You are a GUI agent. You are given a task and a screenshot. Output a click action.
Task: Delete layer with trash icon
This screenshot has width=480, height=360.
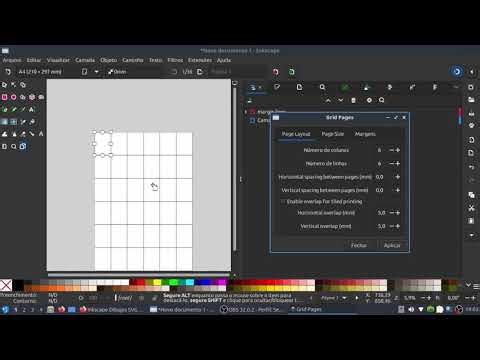(x=354, y=100)
